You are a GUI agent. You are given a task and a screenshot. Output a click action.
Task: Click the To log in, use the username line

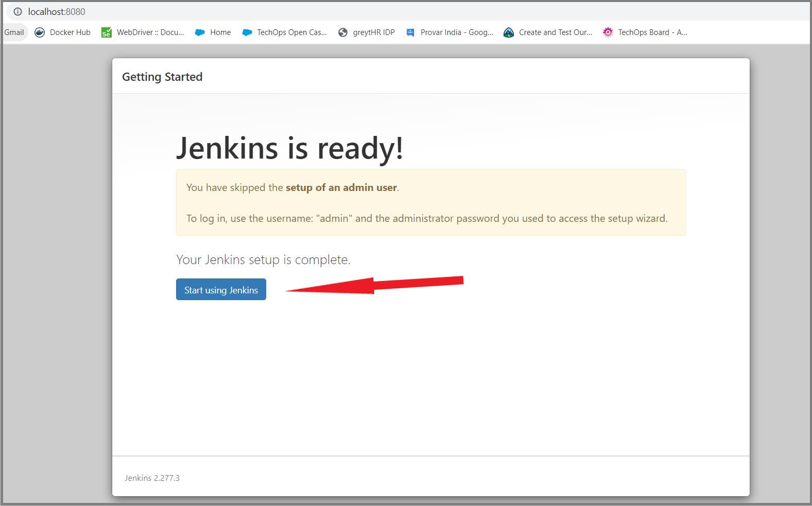427,218
